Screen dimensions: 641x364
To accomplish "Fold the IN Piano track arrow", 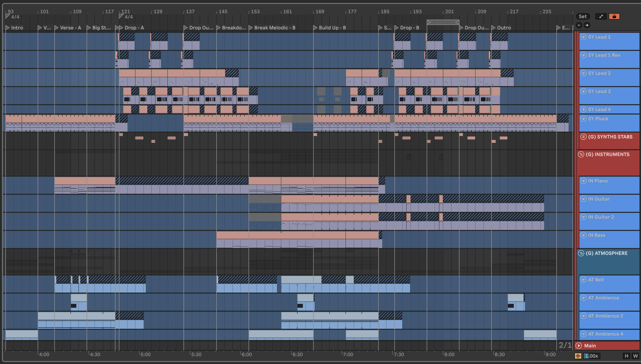I will coord(583,181).
